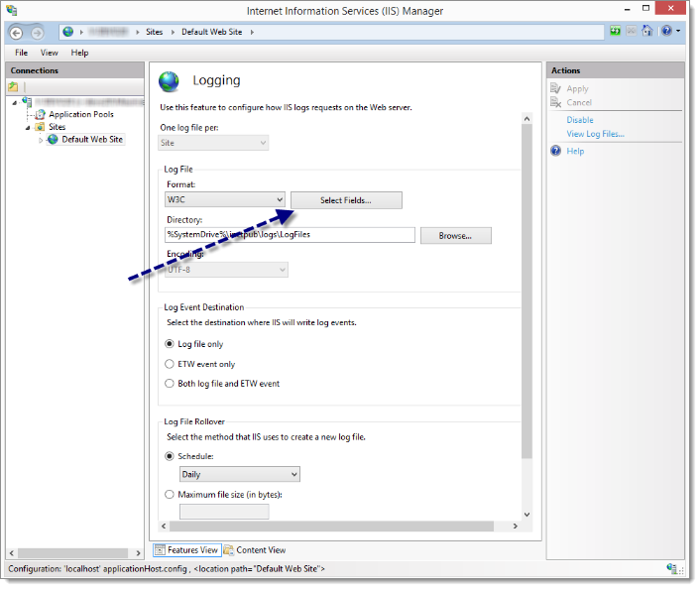700x589 pixels.
Task: Click the Stop loading toolbar icon
Action: (x=631, y=31)
